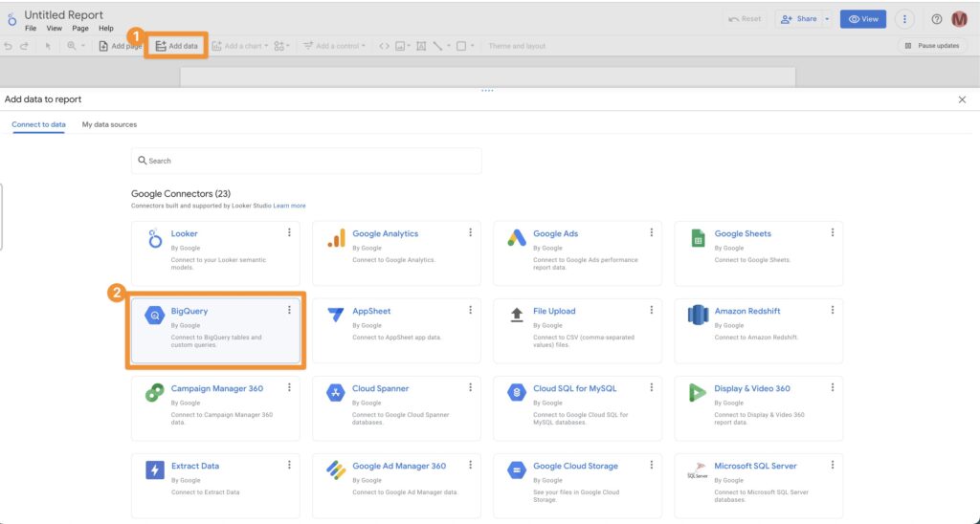Select the Extract Data connector
The width and height of the screenshot is (980, 524).
click(215, 486)
